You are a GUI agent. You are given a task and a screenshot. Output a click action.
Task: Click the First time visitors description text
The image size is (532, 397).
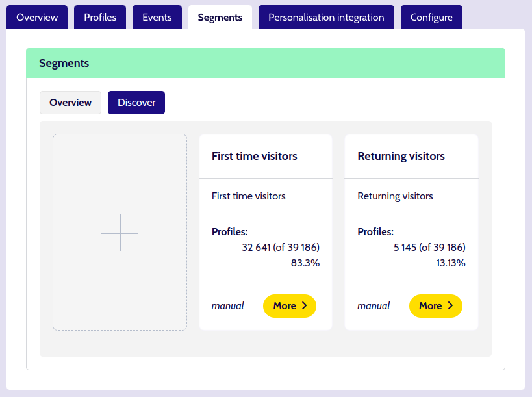[249, 196]
